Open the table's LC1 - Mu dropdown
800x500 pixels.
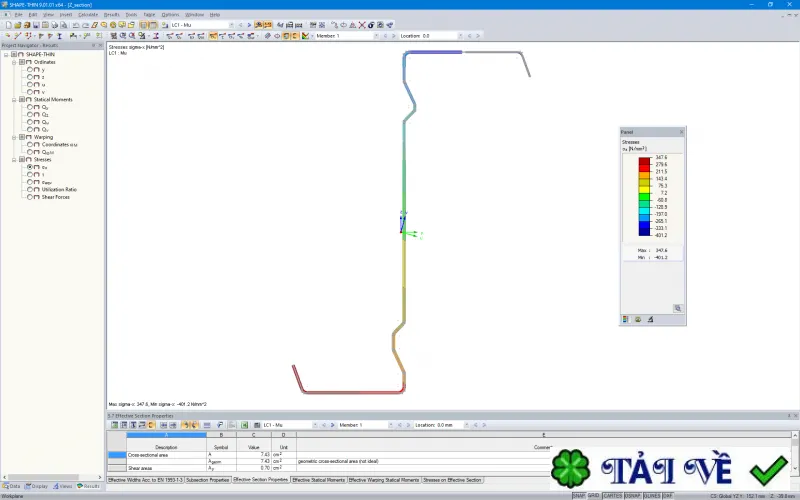pyautogui.click(x=315, y=424)
